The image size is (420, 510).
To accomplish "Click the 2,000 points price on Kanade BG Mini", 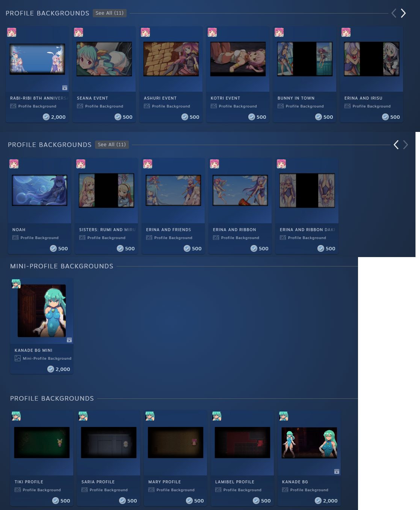I will 59,369.
